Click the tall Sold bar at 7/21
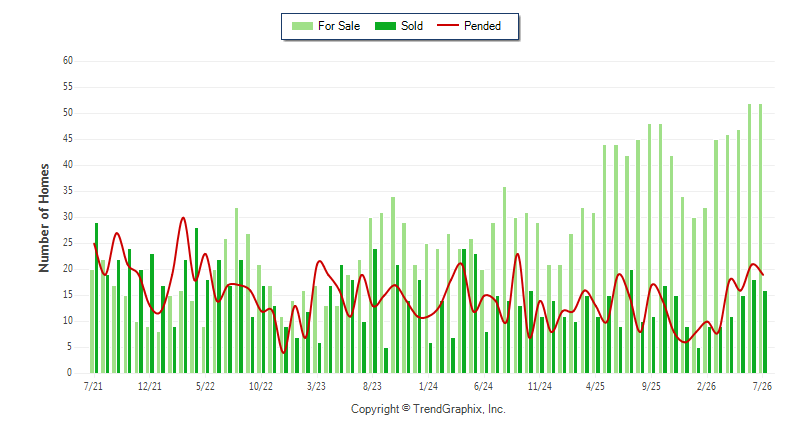This screenshot has height=434, width=800. click(96, 298)
